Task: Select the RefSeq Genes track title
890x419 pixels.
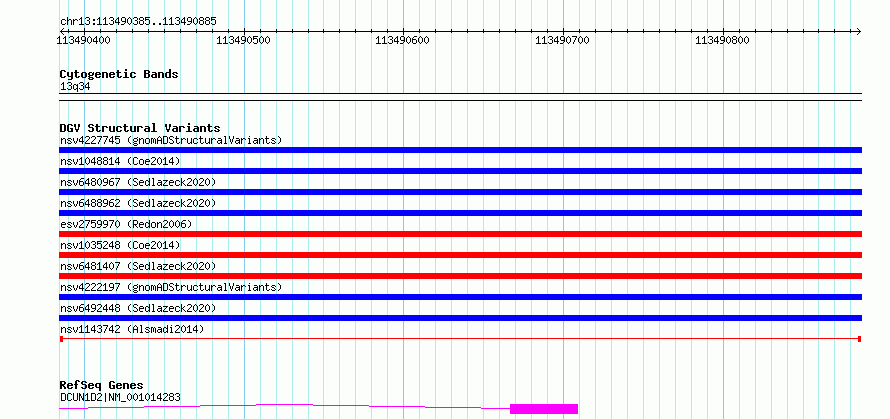Action: (101, 385)
